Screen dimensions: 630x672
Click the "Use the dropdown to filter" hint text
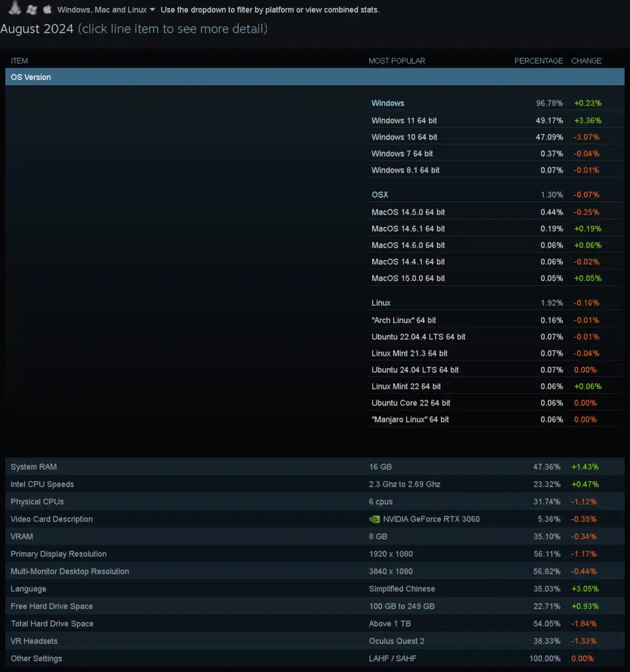[270, 10]
